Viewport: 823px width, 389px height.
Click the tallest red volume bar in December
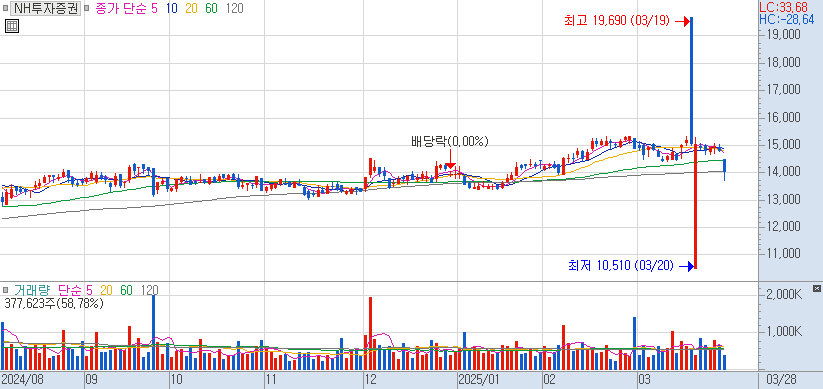pyautogui.click(x=371, y=333)
